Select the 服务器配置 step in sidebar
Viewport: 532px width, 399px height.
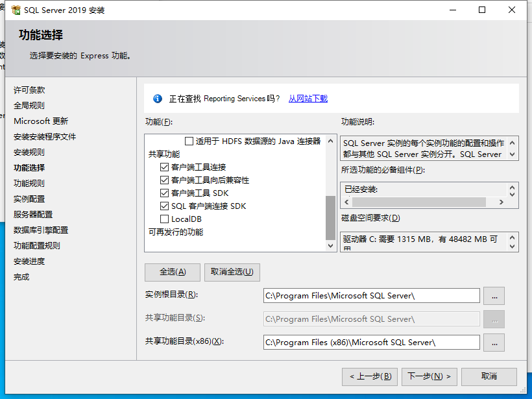click(33, 215)
